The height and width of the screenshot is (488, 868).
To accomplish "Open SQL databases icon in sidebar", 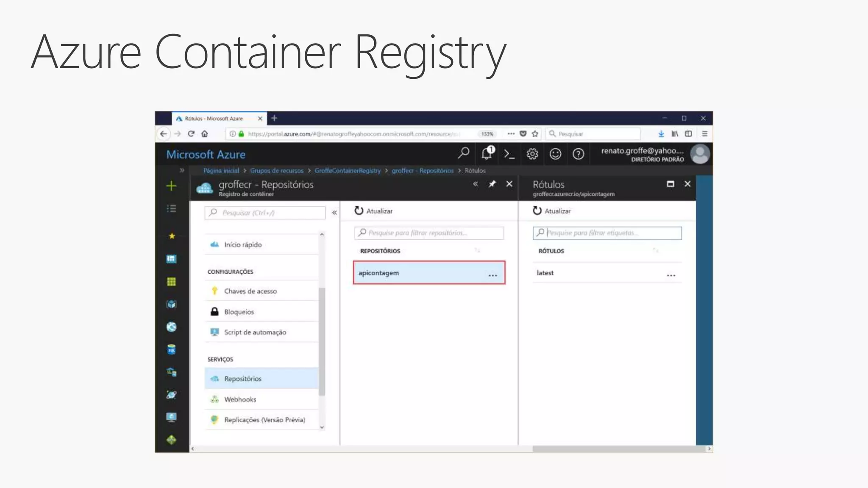I will (171, 349).
